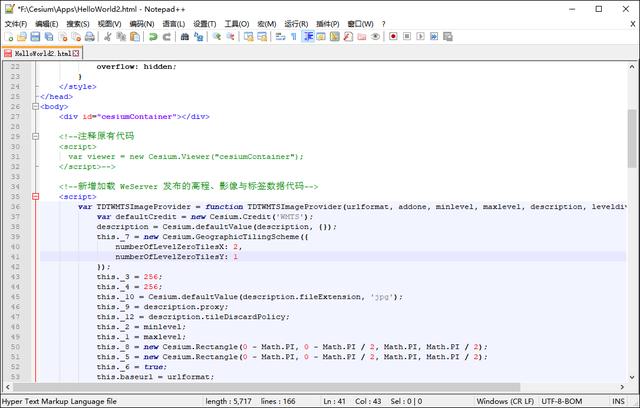Open the 插件(P) menu
640x408 pixels.
pyautogui.click(x=328, y=24)
